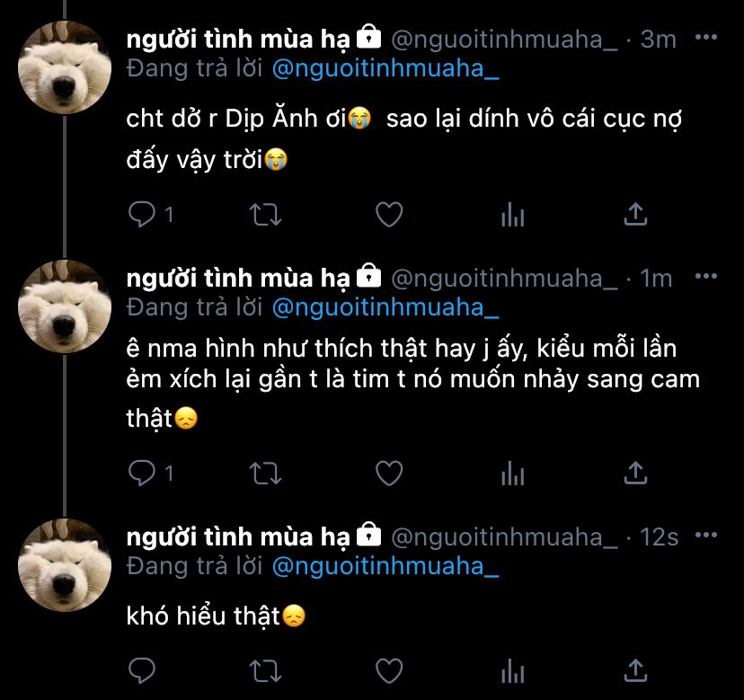Click the @nguoitinhmuaha_ mention under the 12s tweet
Viewport: 744px width, 700px height.
coord(385,566)
